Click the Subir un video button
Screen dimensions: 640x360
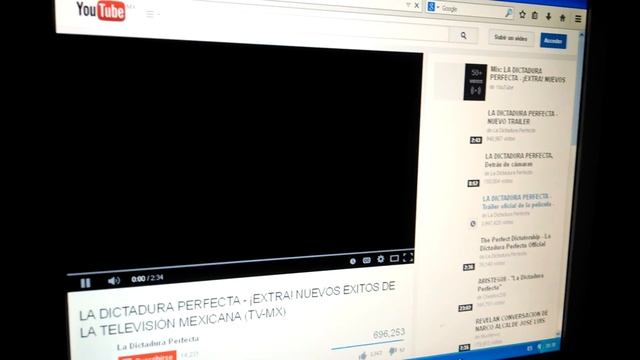coord(511,38)
